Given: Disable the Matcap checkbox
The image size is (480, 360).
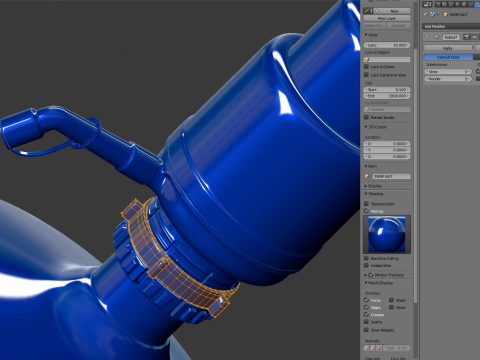Looking at the screenshot, I should coord(366,211).
